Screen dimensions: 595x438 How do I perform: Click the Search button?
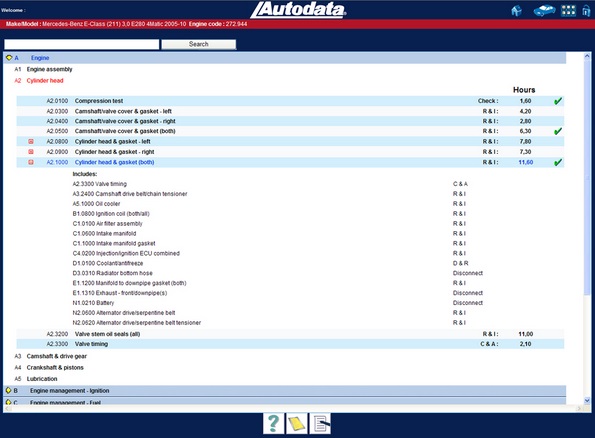198,44
